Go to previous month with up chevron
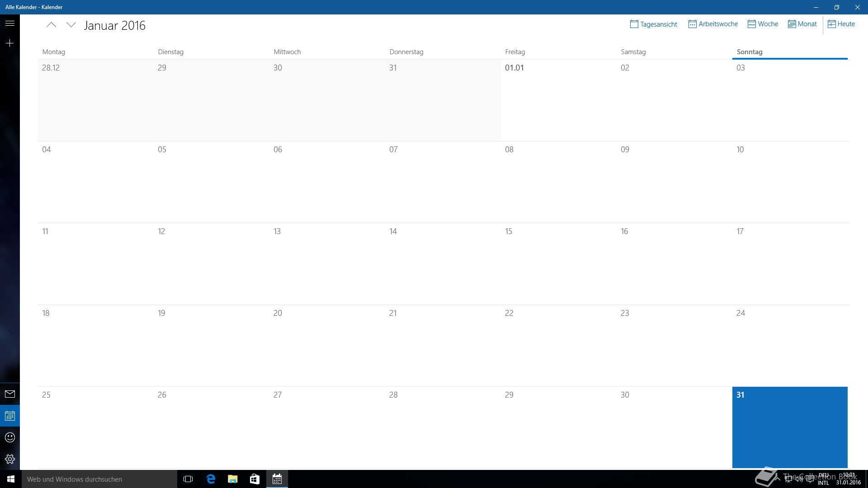Screen dimensions: 868x488 52,25
